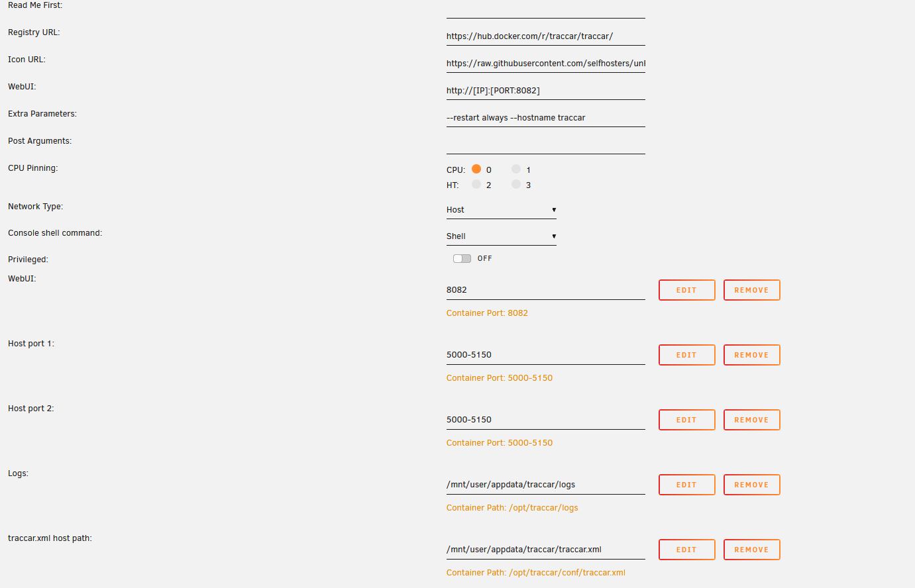Toggle HT 3 pinning radio
Screen dimensions: 915x588
pyautogui.click(x=516, y=184)
